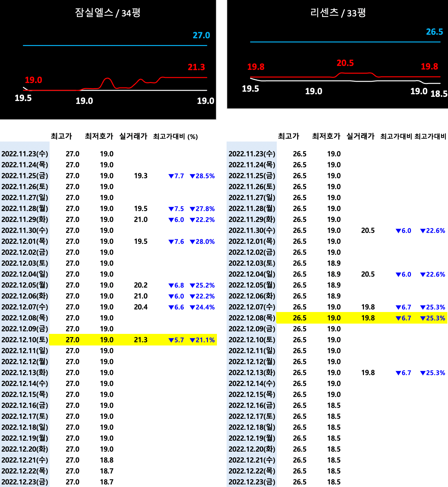Image resolution: width=448 pixels, height=487 pixels.
Task: Select the blue 26.5 peak price label
Action: coord(434,32)
